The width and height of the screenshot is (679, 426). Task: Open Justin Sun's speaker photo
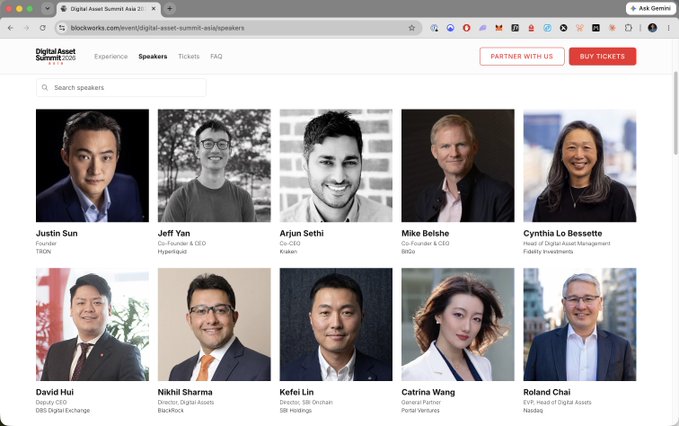click(92, 165)
